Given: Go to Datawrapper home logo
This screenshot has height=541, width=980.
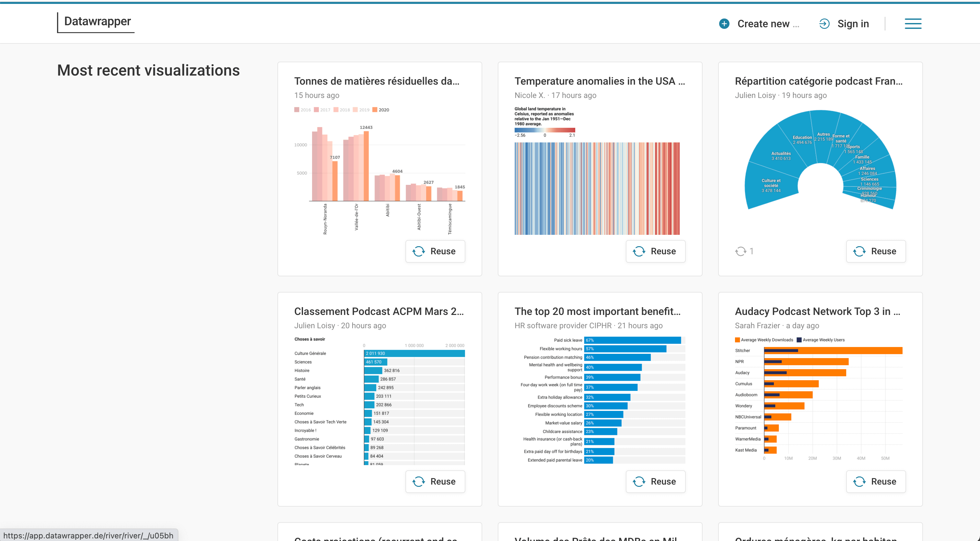Looking at the screenshot, I should (x=98, y=22).
